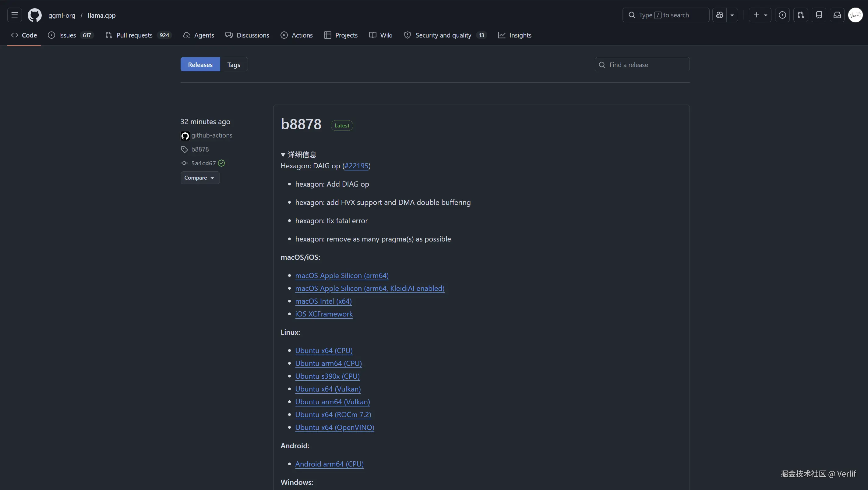This screenshot has height=490, width=868.
Task: Download the Ubuntu x64 (CPU) release
Action: click(323, 350)
